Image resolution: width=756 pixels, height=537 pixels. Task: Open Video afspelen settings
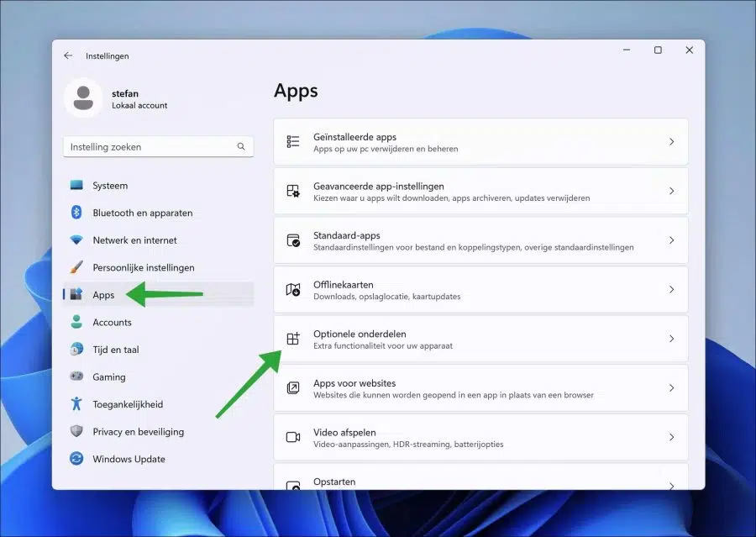[x=480, y=437]
